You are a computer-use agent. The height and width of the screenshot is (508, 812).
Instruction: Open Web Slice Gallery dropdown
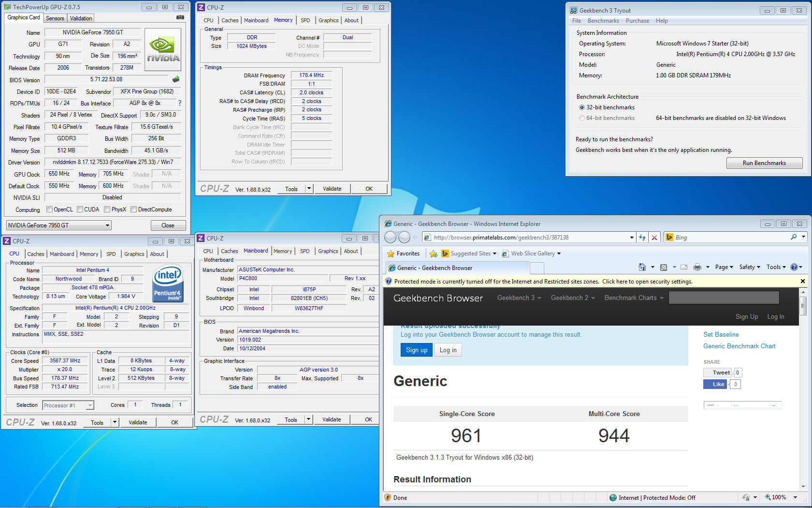coord(559,254)
